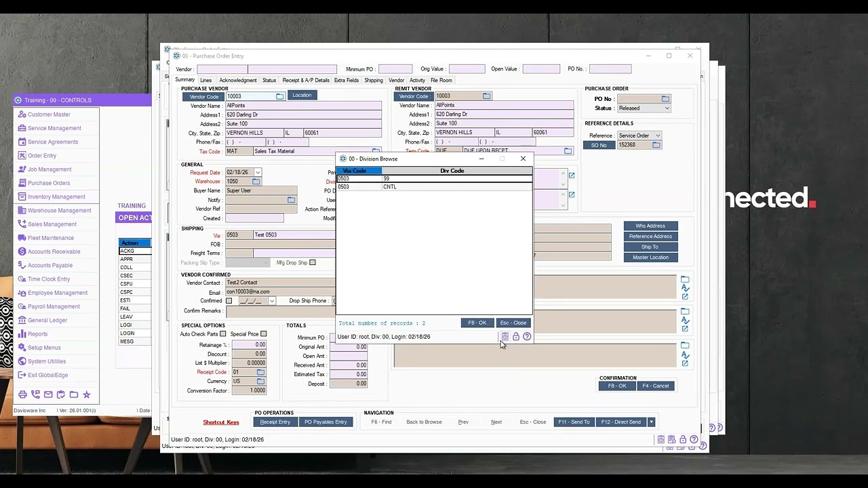868x488 pixels.
Task: Select the 99 row in Division Browse
Action: click(x=435, y=178)
